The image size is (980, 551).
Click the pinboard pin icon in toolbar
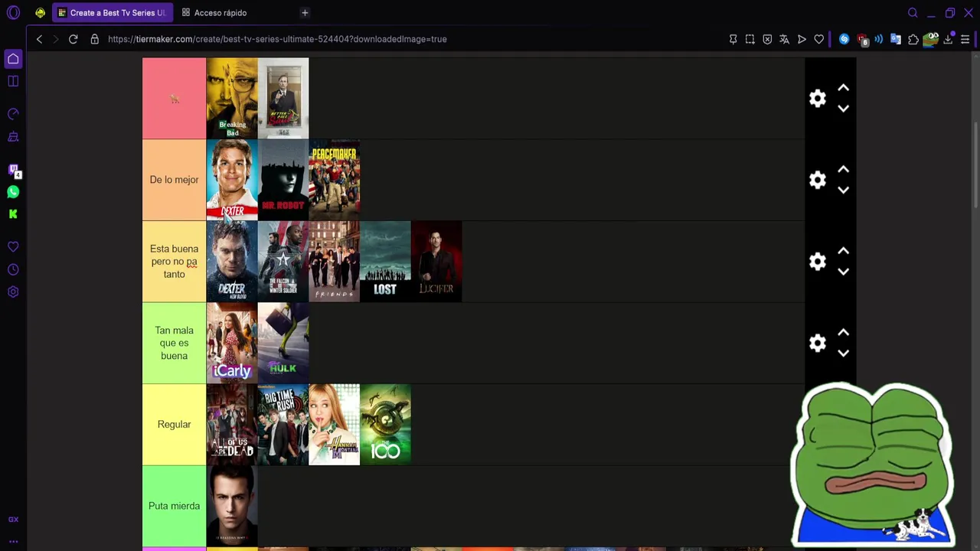733,39
